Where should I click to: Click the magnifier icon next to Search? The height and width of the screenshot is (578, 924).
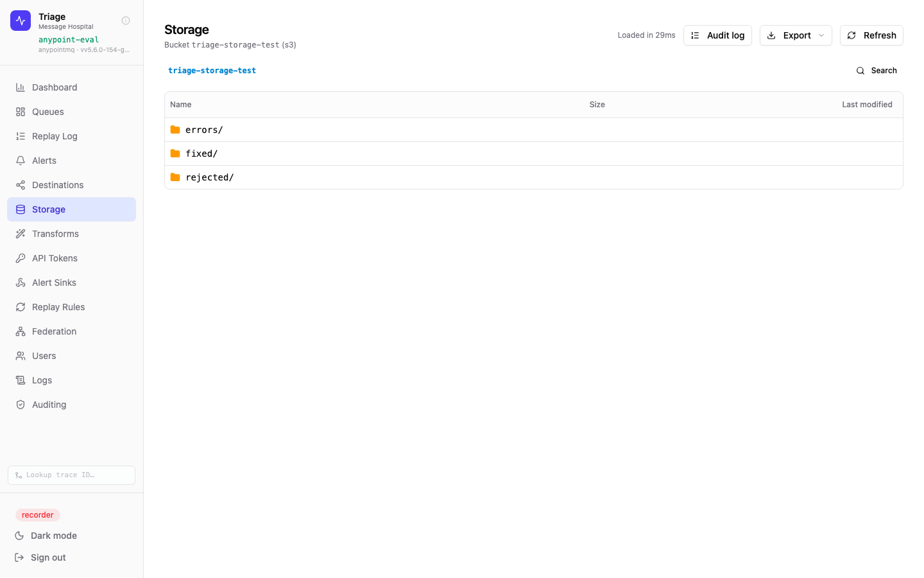pos(860,71)
